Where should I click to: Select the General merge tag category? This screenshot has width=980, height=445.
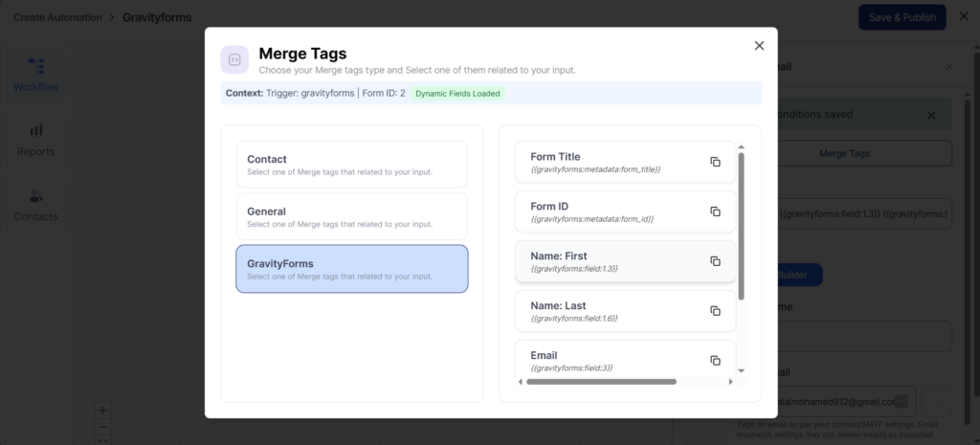pos(351,216)
